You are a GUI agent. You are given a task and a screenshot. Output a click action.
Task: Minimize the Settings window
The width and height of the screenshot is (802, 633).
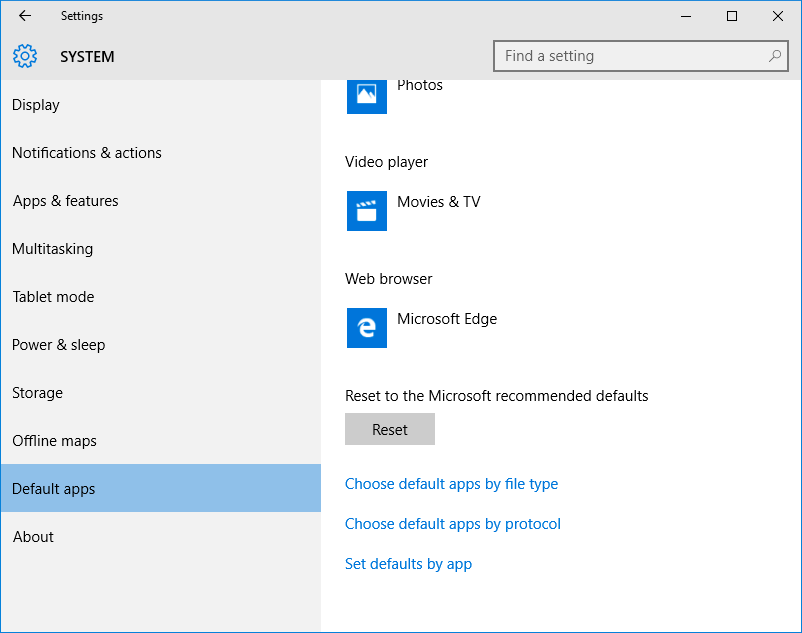686,16
